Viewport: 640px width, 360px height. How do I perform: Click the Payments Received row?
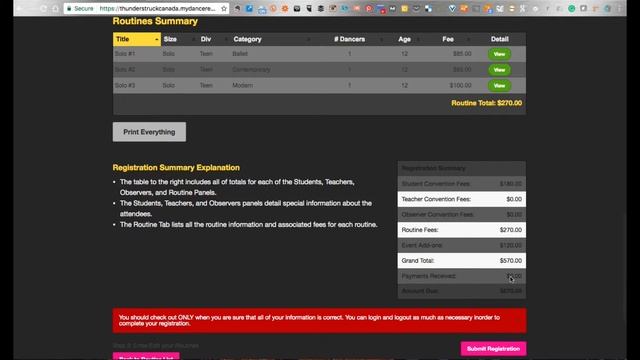462,276
